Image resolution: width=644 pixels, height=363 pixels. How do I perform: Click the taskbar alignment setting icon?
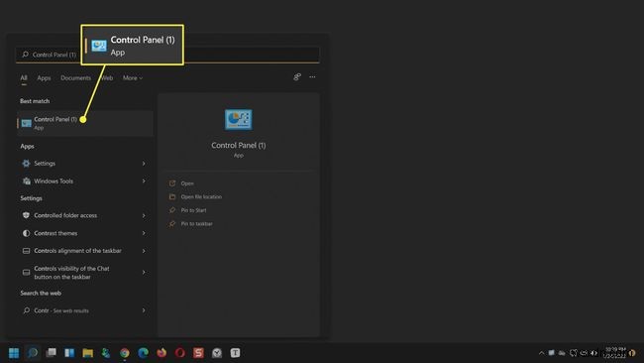[x=27, y=251]
